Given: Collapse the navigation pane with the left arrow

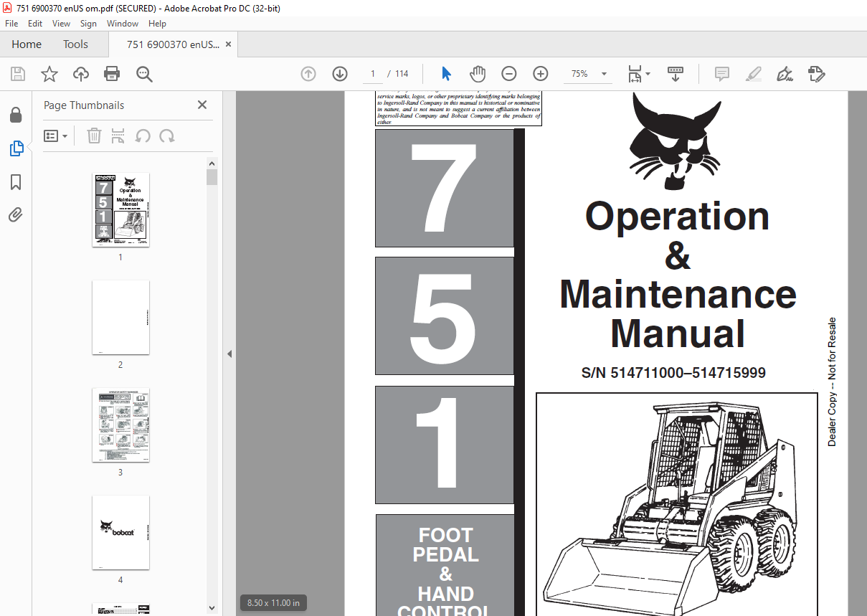Looking at the screenshot, I should pyautogui.click(x=229, y=354).
